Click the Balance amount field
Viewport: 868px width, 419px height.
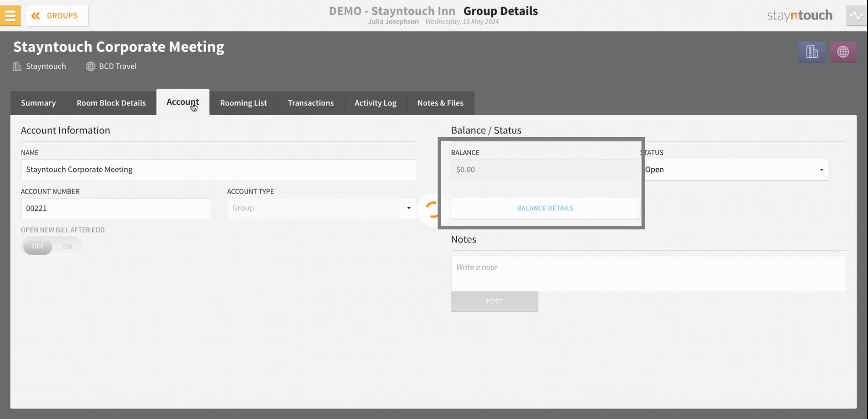coord(545,170)
